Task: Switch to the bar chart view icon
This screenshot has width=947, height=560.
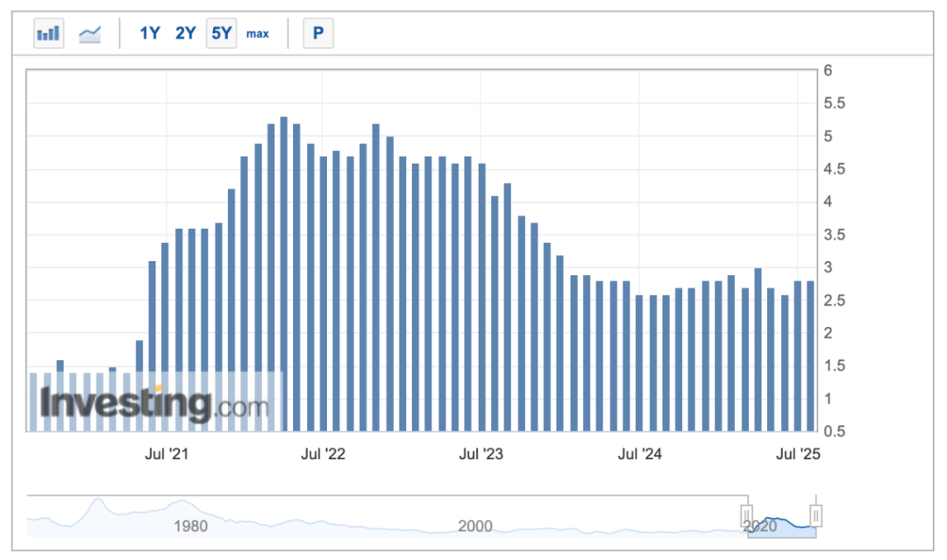Action: [49, 34]
